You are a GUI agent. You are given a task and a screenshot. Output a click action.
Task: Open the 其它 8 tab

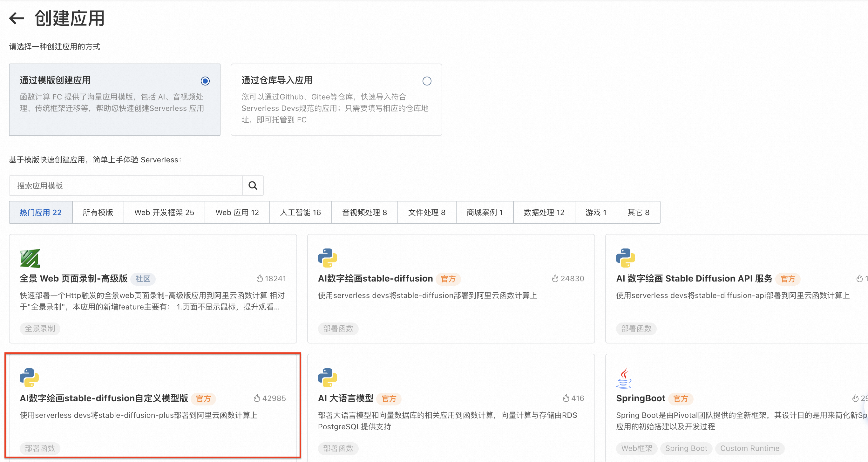click(639, 212)
